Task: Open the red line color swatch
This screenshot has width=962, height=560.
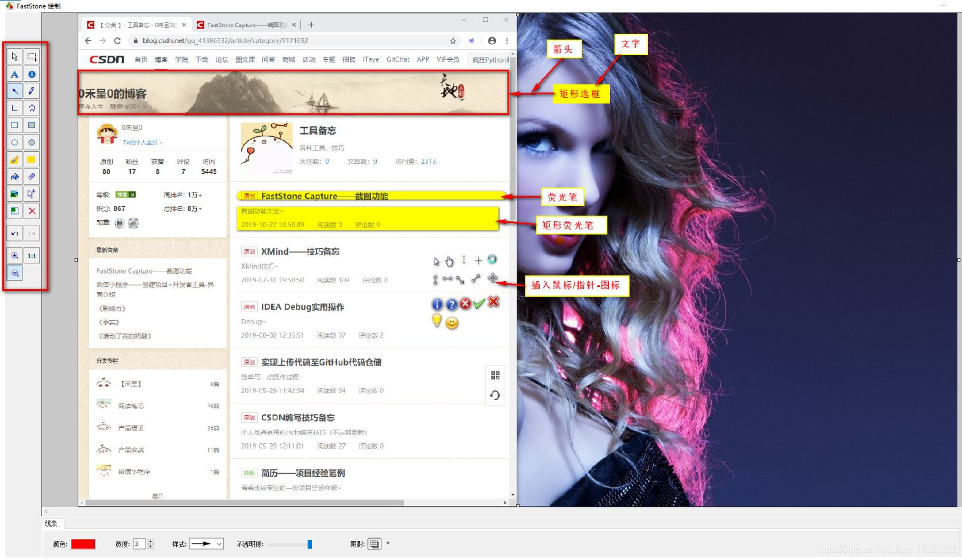Action: [83, 544]
